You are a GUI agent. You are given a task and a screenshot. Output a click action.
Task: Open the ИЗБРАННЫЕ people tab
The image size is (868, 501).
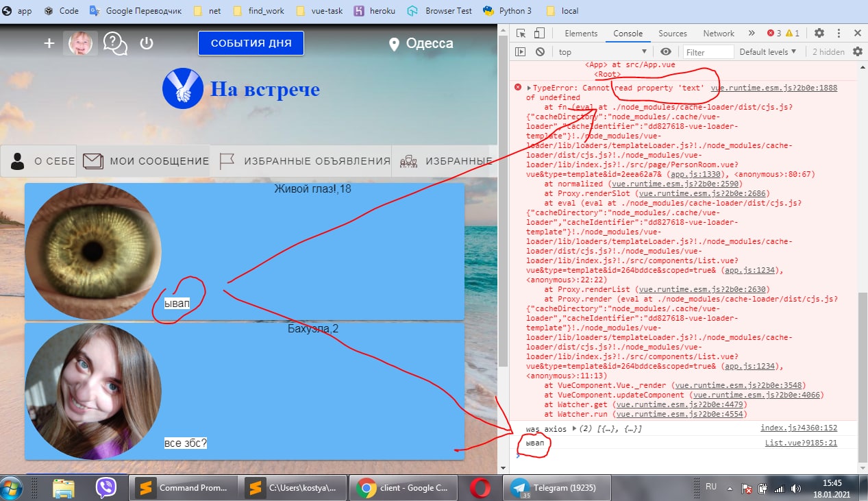point(445,161)
